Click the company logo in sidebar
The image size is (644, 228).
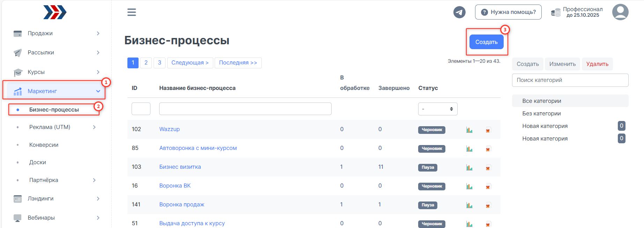tap(55, 12)
